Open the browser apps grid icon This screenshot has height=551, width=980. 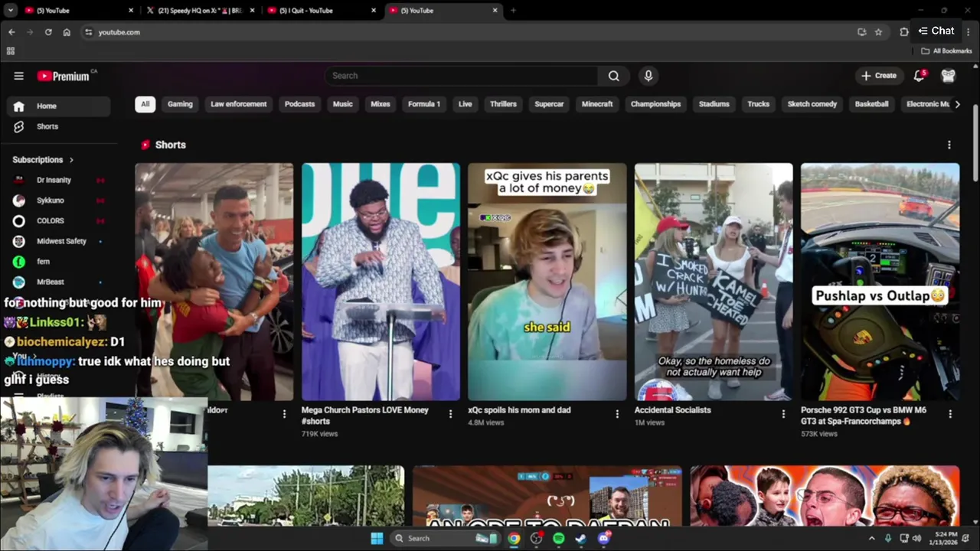[11, 51]
